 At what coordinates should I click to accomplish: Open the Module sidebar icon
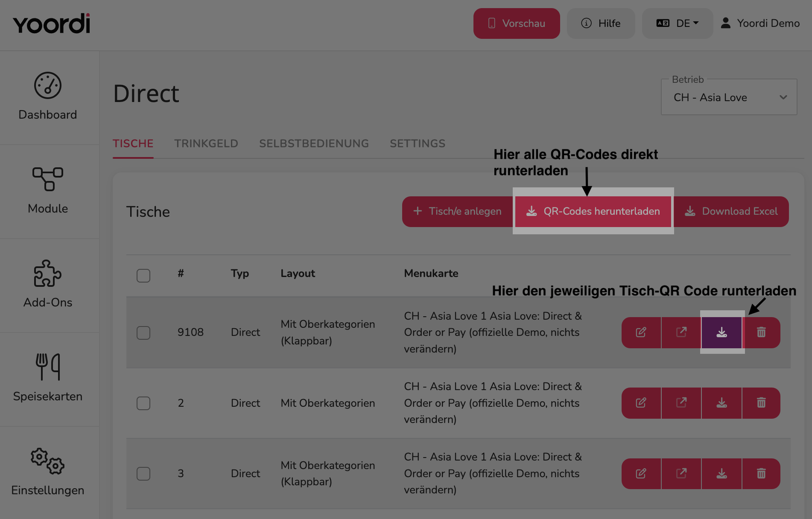(48, 179)
